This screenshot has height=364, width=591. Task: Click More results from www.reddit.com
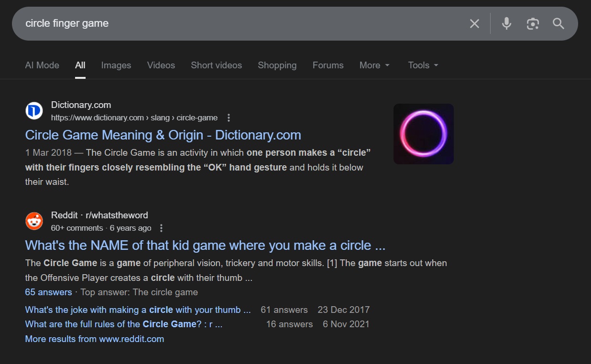point(94,339)
